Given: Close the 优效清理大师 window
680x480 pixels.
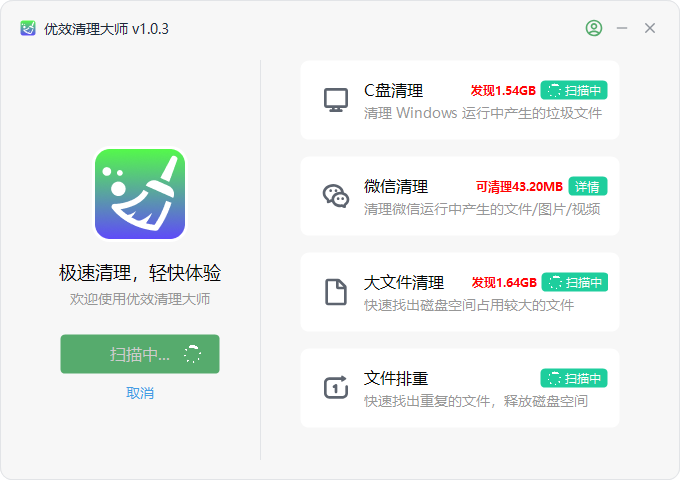Looking at the screenshot, I should (x=650, y=28).
